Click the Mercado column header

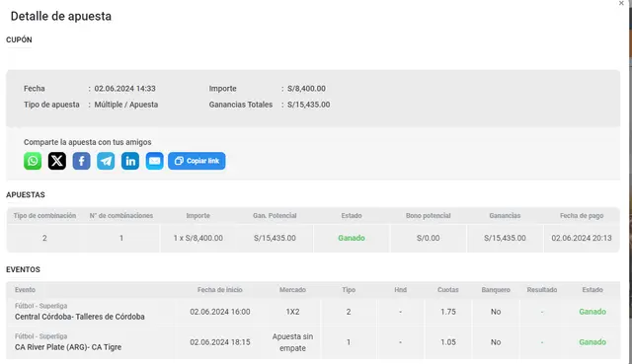coord(292,290)
